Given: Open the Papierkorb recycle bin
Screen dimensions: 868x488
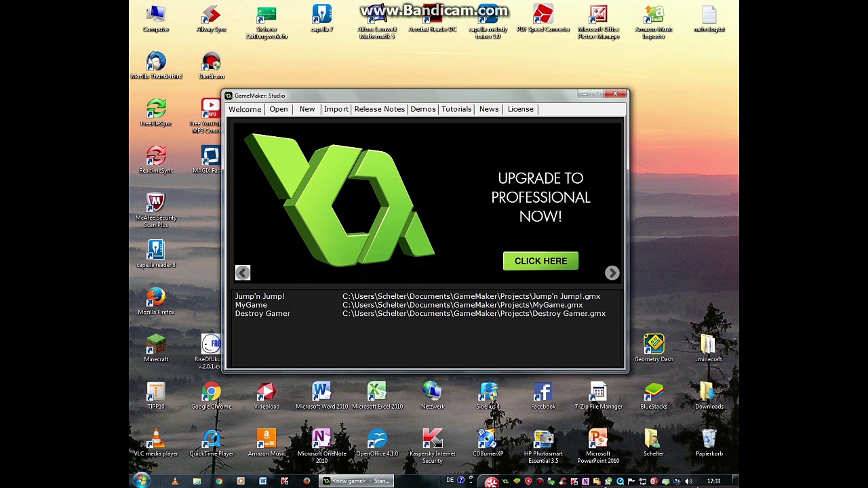Looking at the screenshot, I should tap(709, 441).
